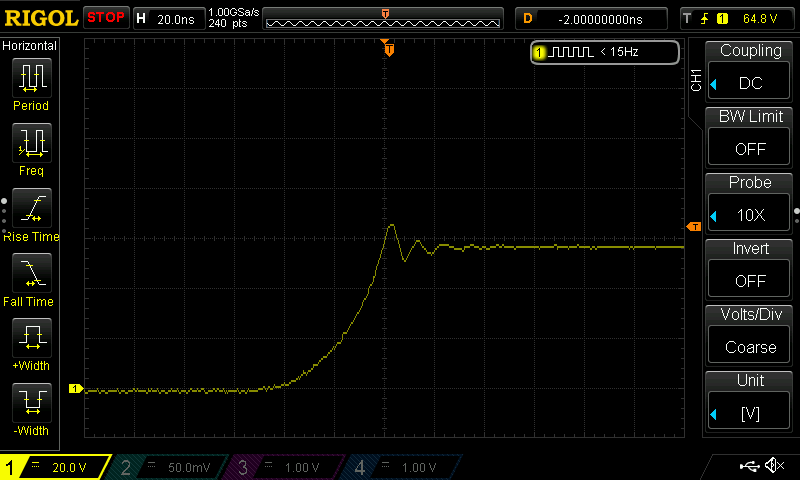Click the CH1 vertical menu label
Image resolution: width=800 pixels, height=480 pixels.
(696, 80)
